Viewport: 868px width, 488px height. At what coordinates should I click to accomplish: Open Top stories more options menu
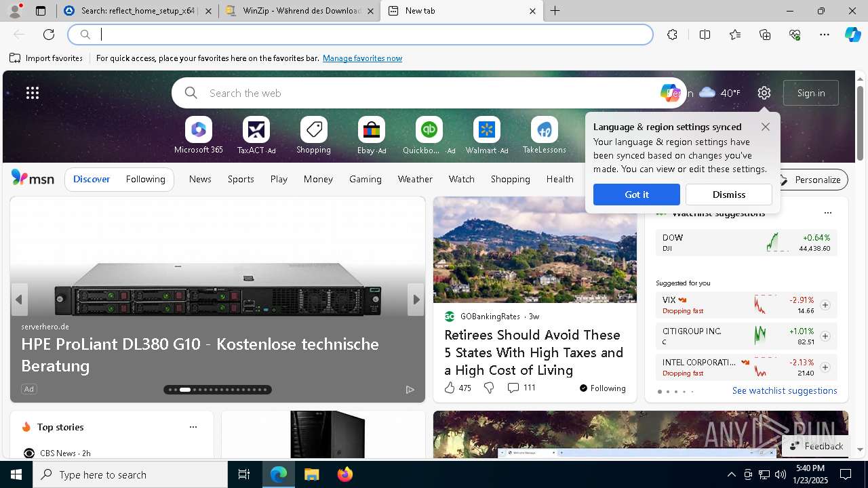pyautogui.click(x=193, y=427)
